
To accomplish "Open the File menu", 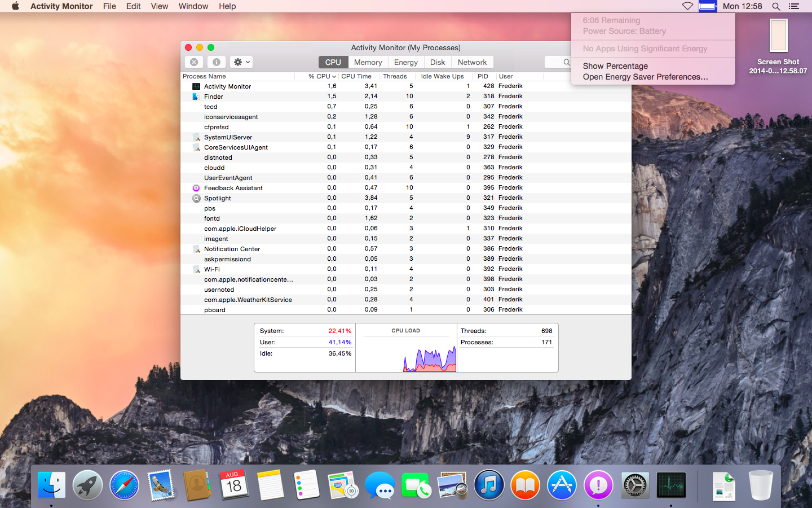I will pyautogui.click(x=109, y=6).
